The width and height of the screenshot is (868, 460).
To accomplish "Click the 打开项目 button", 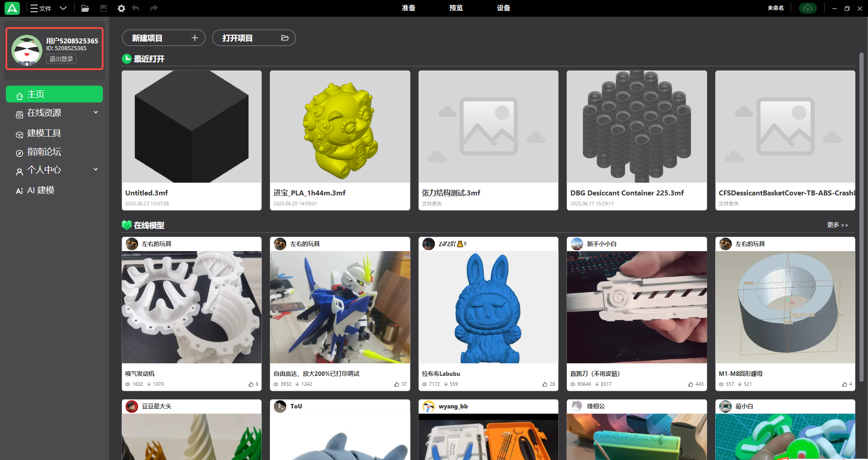I will (x=254, y=38).
